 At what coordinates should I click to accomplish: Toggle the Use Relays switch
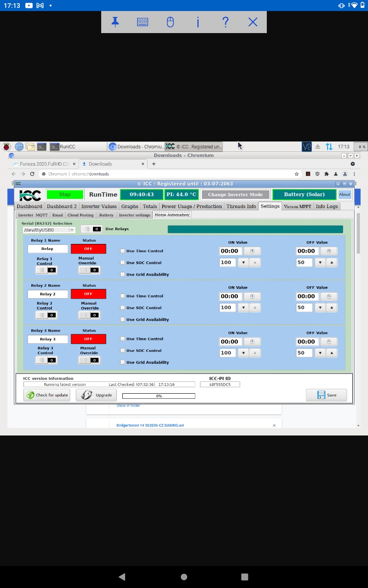tap(92, 229)
